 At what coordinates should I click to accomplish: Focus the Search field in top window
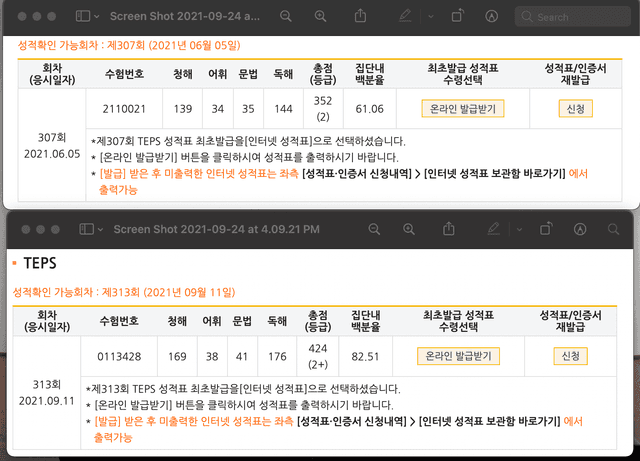click(573, 17)
